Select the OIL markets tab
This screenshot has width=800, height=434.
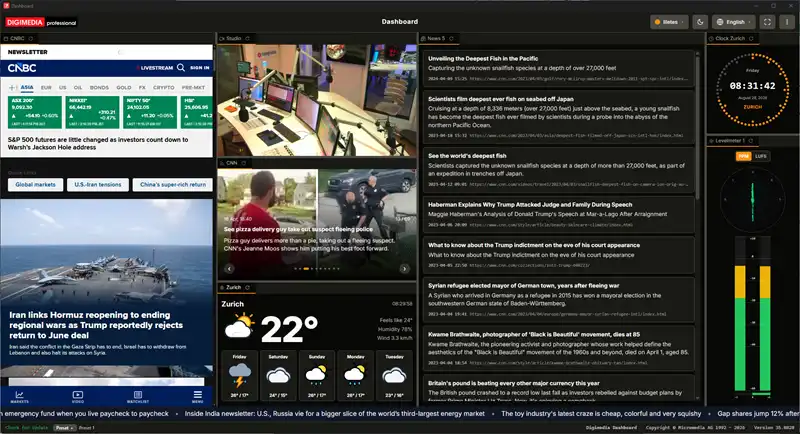click(x=78, y=88)
